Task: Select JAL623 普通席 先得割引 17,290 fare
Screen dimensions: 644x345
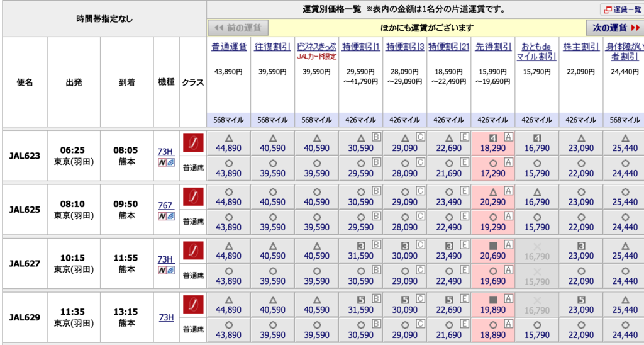Action: (x=493, y=168)
